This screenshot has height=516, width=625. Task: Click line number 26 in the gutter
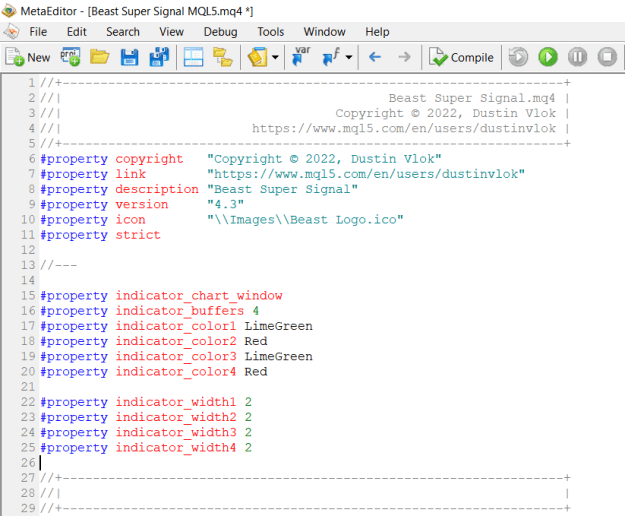point(28,463)
